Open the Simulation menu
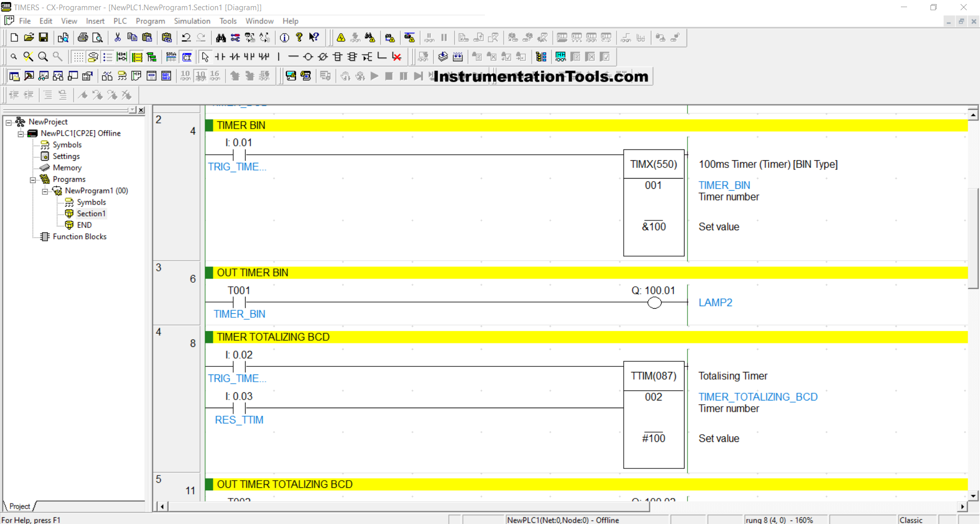Image resolution: width=980 pixels, height=524 pixels. pyautogui.click(x=192, y=21)
